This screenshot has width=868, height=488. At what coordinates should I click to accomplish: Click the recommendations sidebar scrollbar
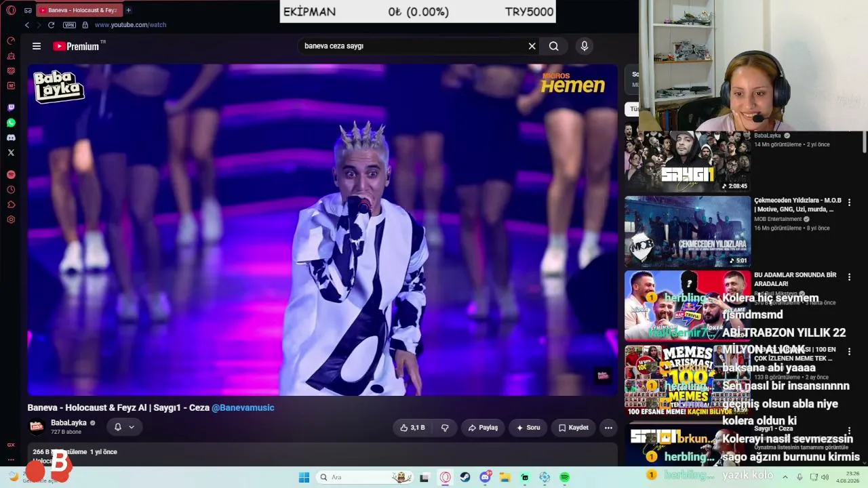coord(865,142)
